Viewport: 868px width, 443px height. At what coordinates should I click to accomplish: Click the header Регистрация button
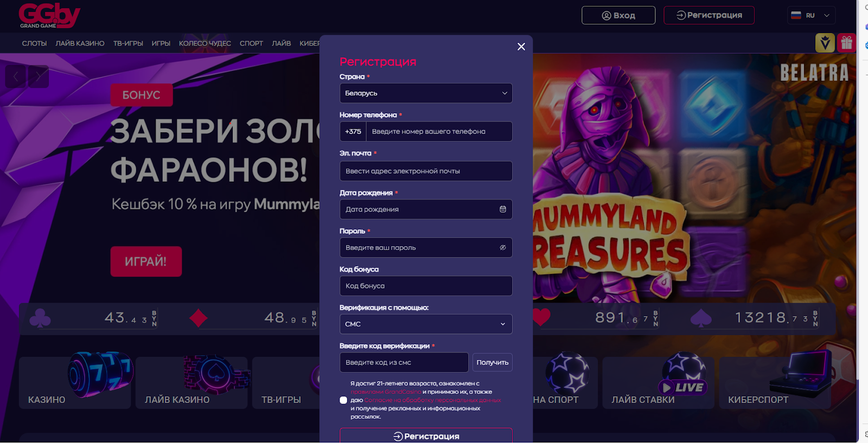[x=709, y=15]
